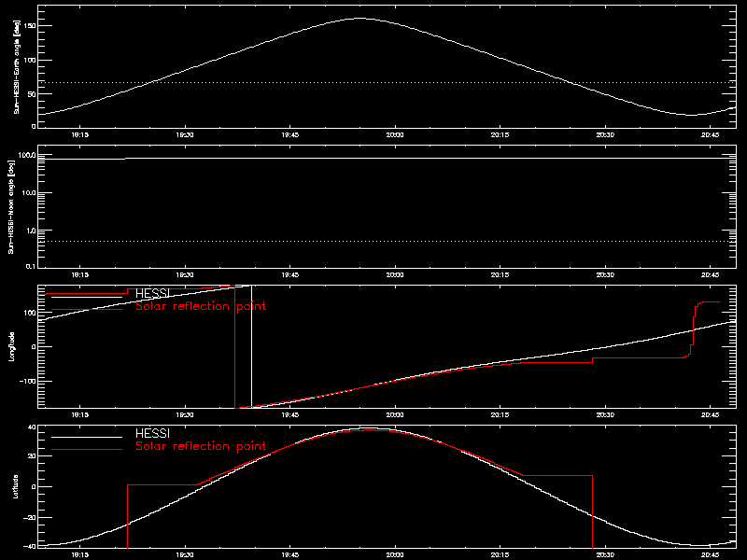The image size is (747, 560).
Task: Click 20:30 time label under Longitude plot
Action: point(605,414)
